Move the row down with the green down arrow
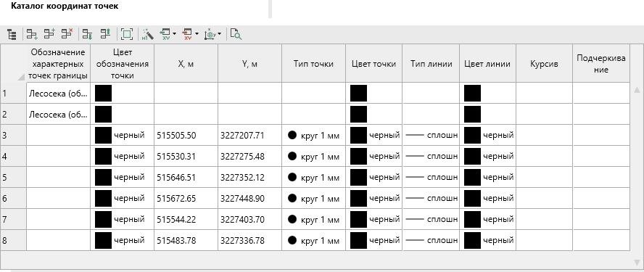The height and width of the screenshot is (272, 644). [88, 34]
